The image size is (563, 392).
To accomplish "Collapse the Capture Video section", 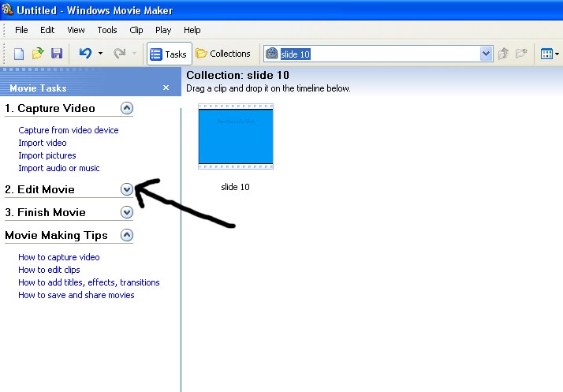I will coord(127,108).
